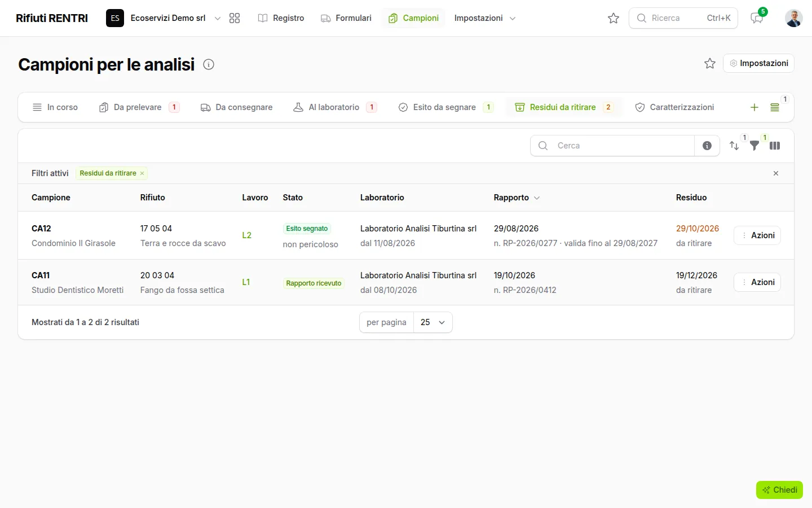812x508 pixels.
Task: Open the chat messages icon
Action: [757, 18]
